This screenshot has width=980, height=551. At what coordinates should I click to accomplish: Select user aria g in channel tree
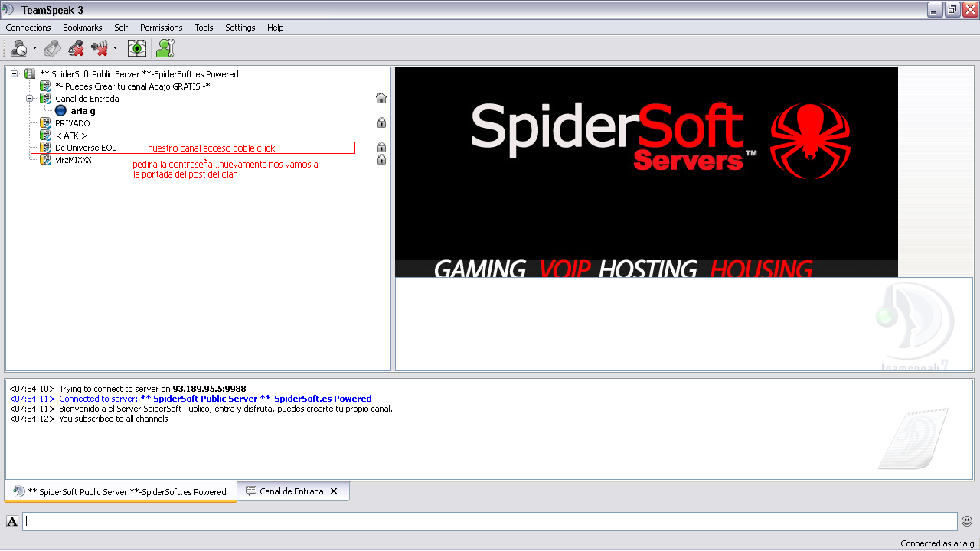pyautogui.click(x=83, y=111)
